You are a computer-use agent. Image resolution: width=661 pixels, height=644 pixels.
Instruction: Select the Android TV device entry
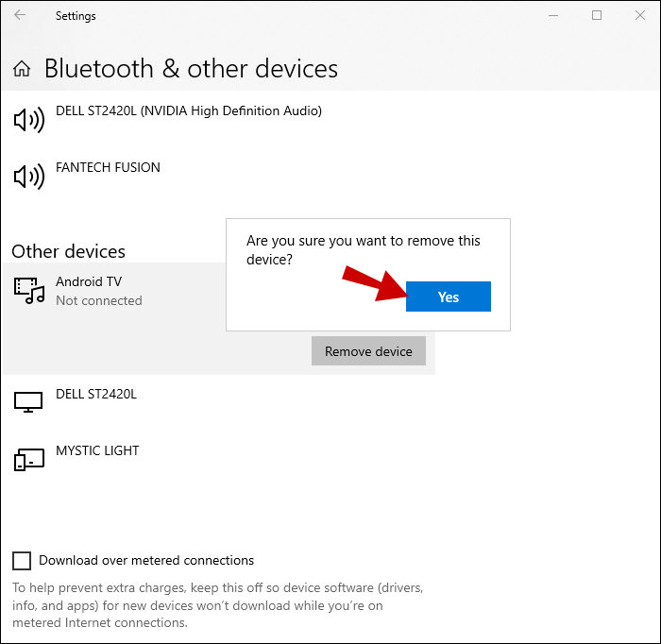[89, 282]
